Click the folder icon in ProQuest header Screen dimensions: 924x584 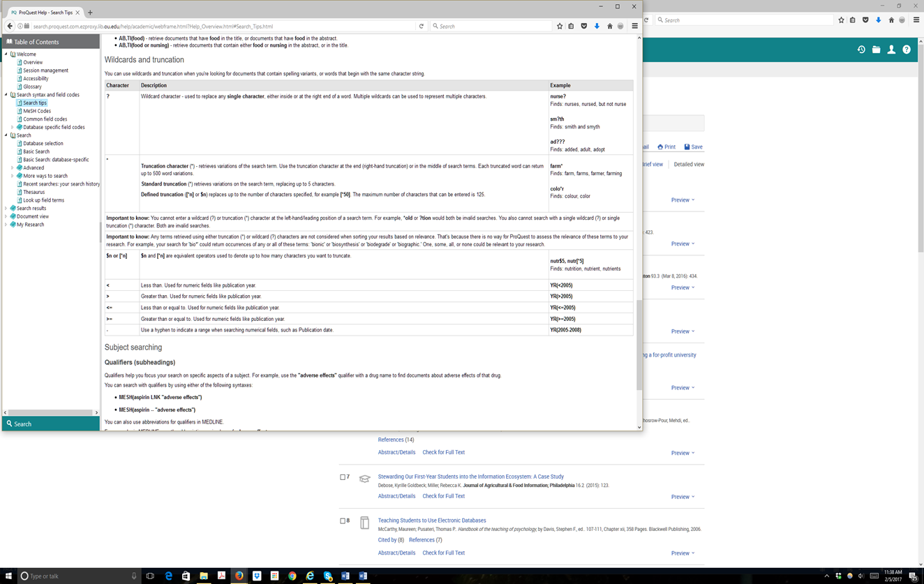click(x=876, y=50)
